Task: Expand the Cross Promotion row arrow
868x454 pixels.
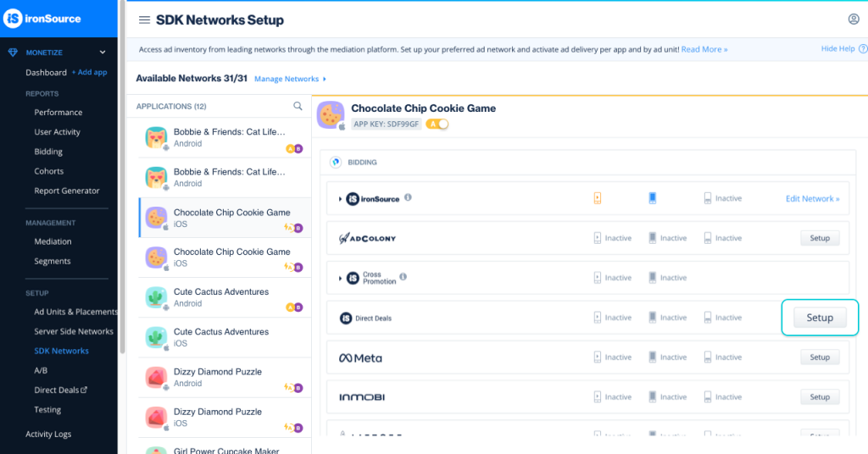Action: pos(341,278)
